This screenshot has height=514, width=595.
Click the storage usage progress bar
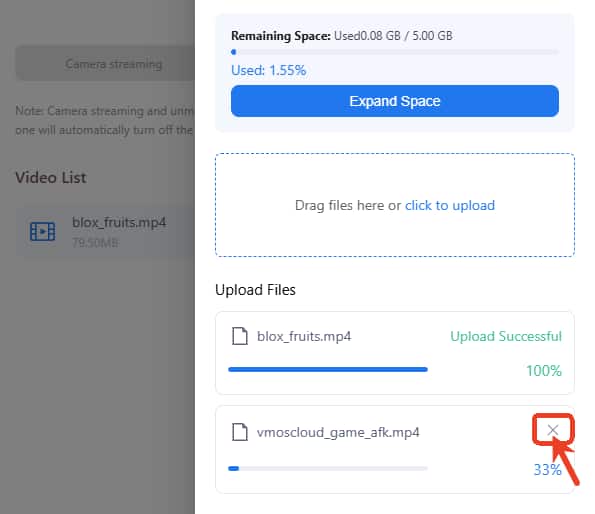(x=395, y=52)
